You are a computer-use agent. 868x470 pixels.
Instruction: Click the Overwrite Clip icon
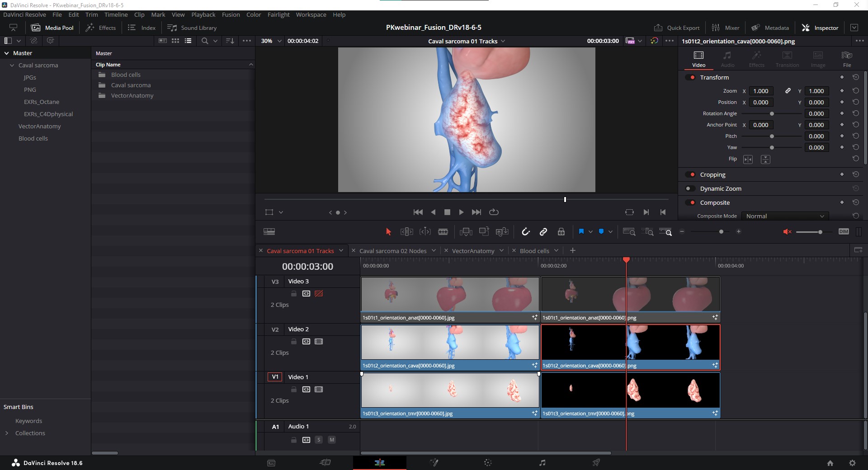tap(484, 231)
